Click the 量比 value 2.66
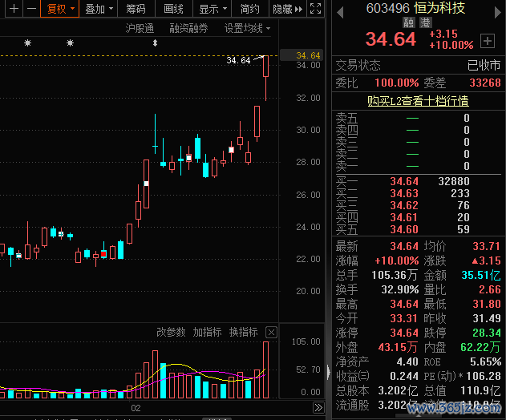The height and width of the screenshot is (420, 506). tap(489, 289)
